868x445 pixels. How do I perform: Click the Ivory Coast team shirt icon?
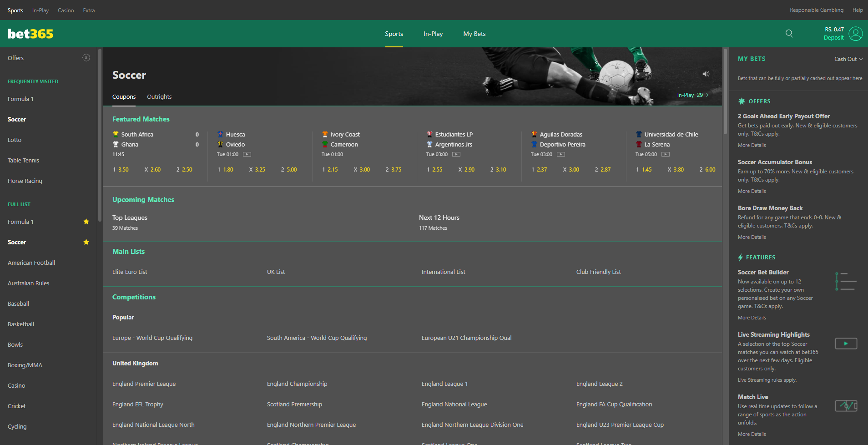[325, 134]
